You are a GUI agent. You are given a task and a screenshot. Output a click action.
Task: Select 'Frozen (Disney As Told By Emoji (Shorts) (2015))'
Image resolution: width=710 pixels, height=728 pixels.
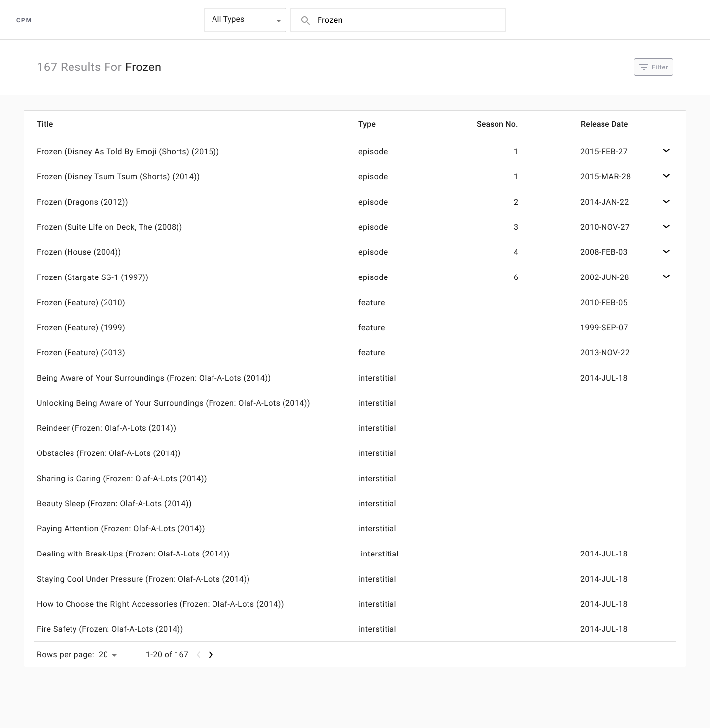128,152
